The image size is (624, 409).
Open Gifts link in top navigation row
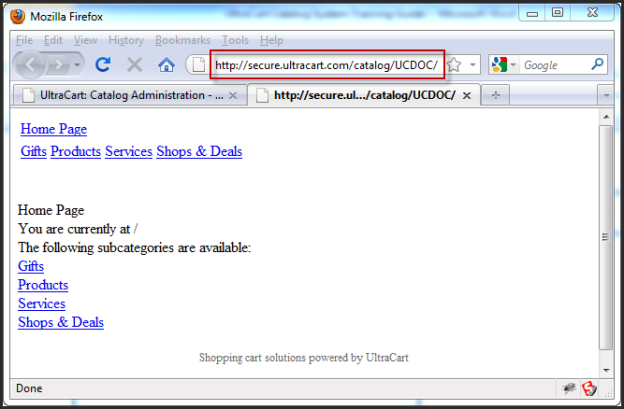point(33,151)
